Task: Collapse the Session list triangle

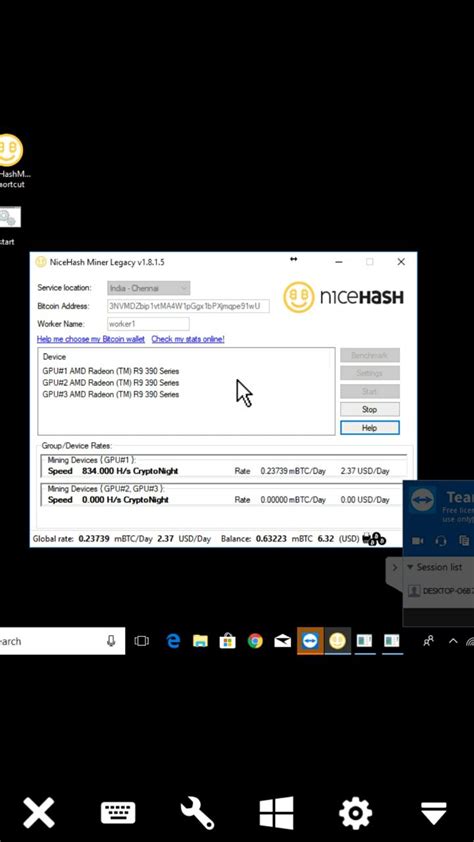Action: (x=410, y=567)
